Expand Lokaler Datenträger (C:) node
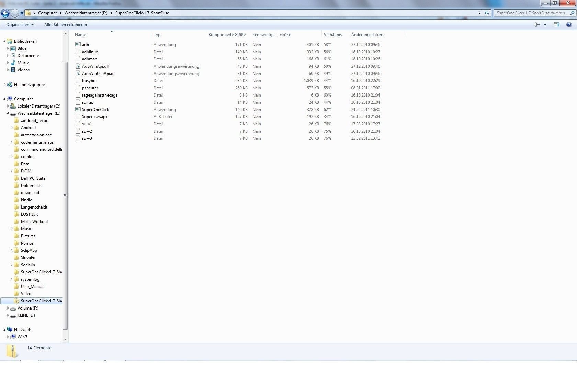Viewport: 577px width, 392px height. (x=8, y=106)
